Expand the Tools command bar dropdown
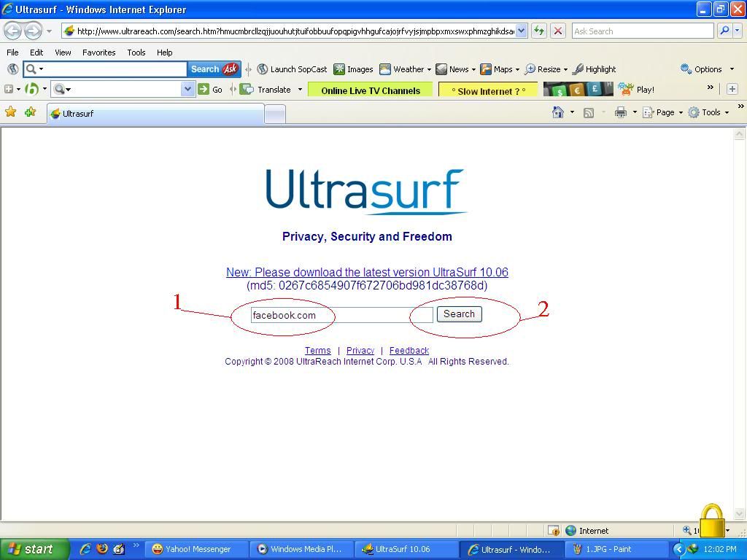The width and height of the screenshot is (747, 560). [727, 113]
